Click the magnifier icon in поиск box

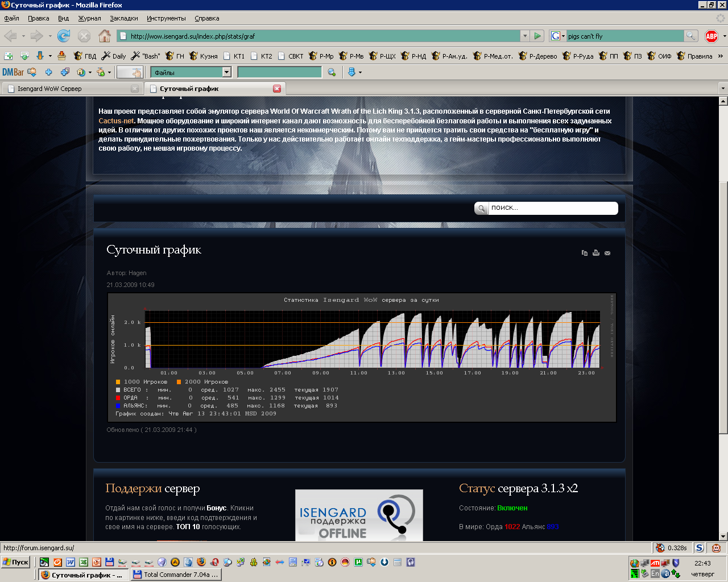tap(482, 209)
